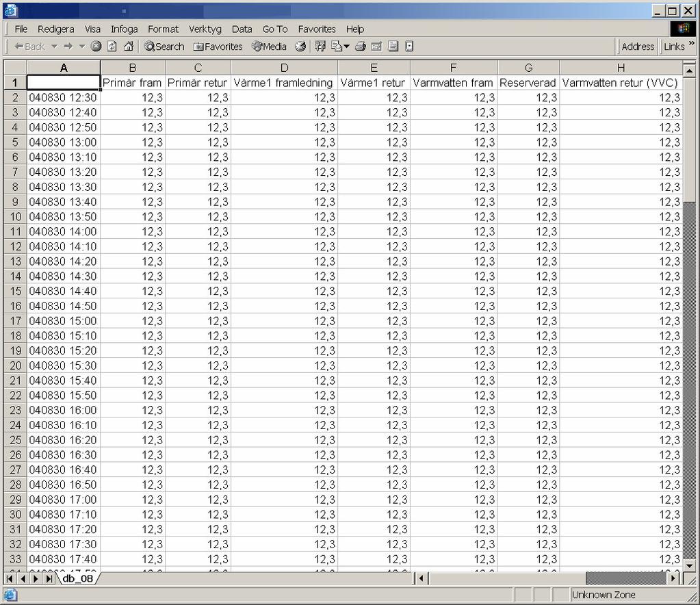
Task: Jump to first sheet tab arrow
Action: tap(10, 579)
